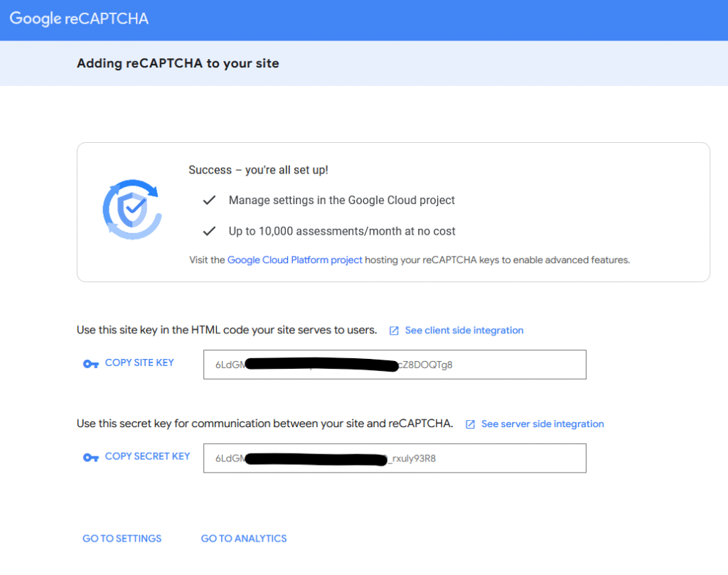Click "Manage settings in the Google Cloud project" text
This screenshot has height=575, width=728.
click(x=341, y=200)
